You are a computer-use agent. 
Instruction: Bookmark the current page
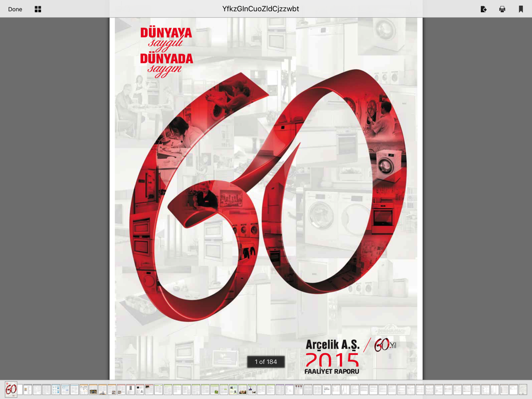521,9
